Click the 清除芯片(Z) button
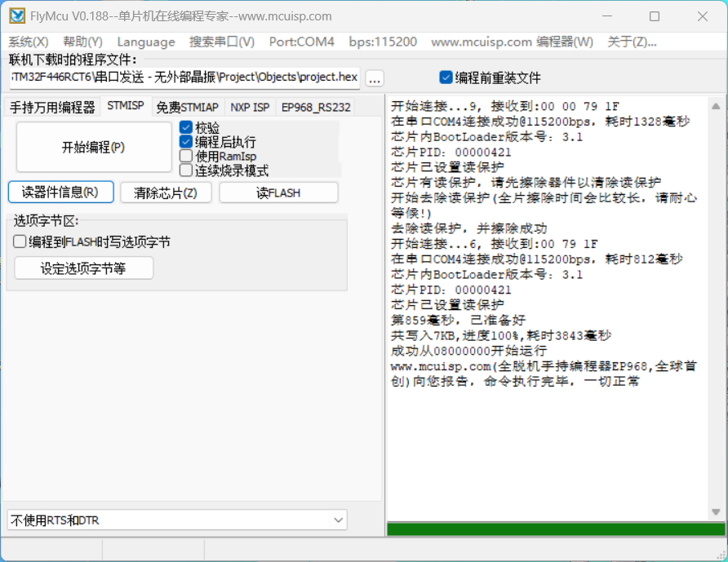Image resolution: width=728 pixels, height=562 pixels. pos(166,192)
